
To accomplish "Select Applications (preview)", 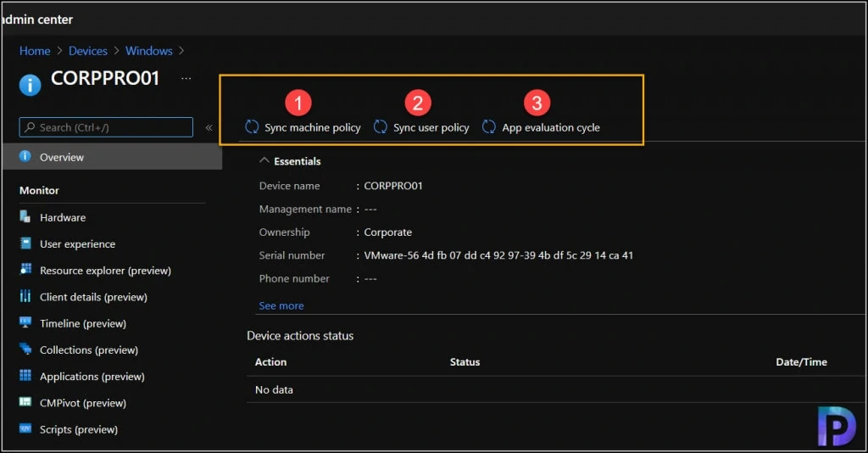I will (92, 377).
